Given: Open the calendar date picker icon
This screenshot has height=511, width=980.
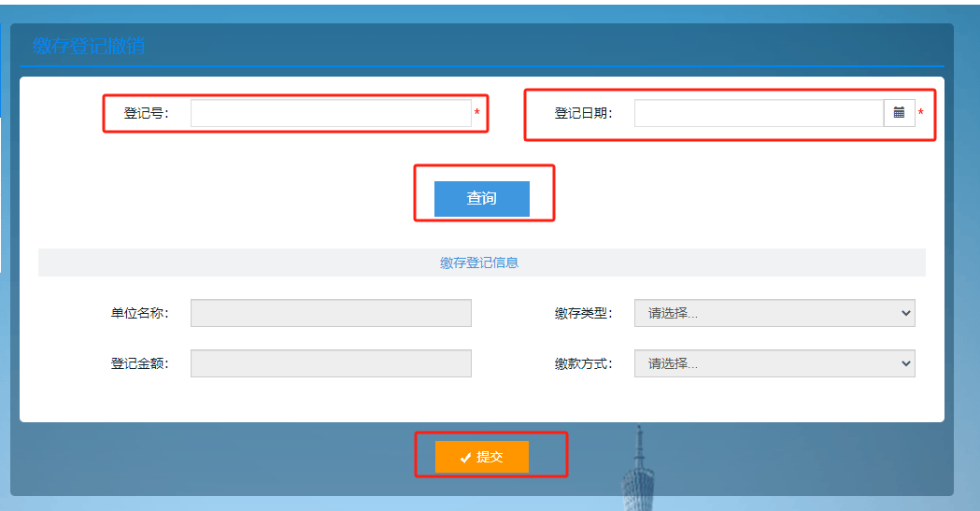Looking at the screenshot, I should (899, 113).
